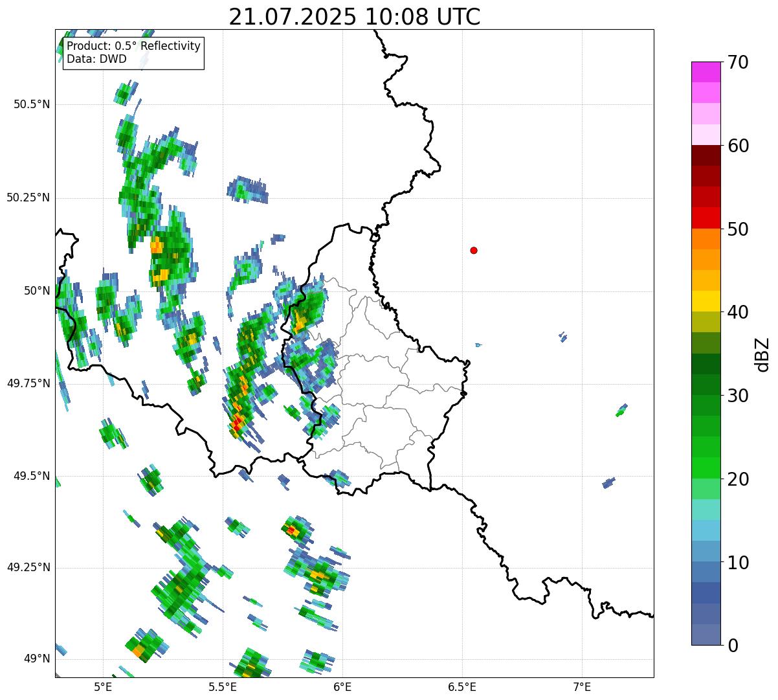Click the 49.25°N latitude label
The image size is (778, 700).
point(28,568)
